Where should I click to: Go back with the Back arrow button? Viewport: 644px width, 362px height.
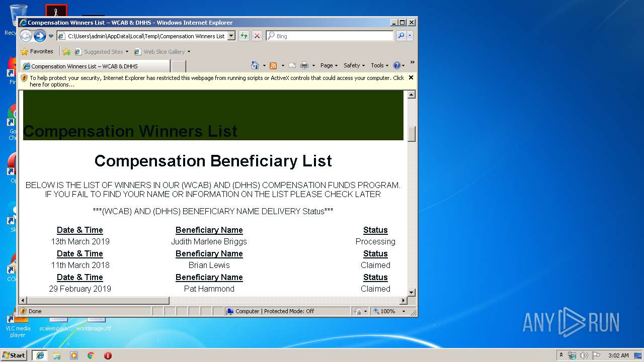26,36
